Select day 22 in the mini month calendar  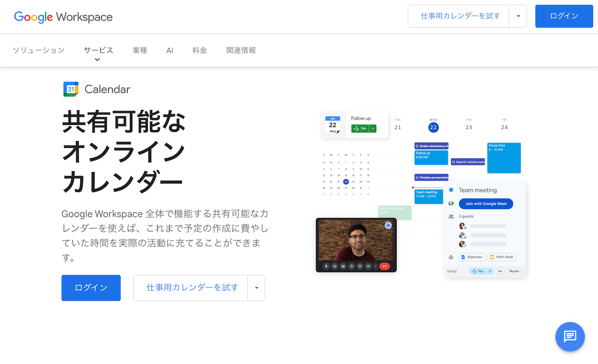(346, 182)
